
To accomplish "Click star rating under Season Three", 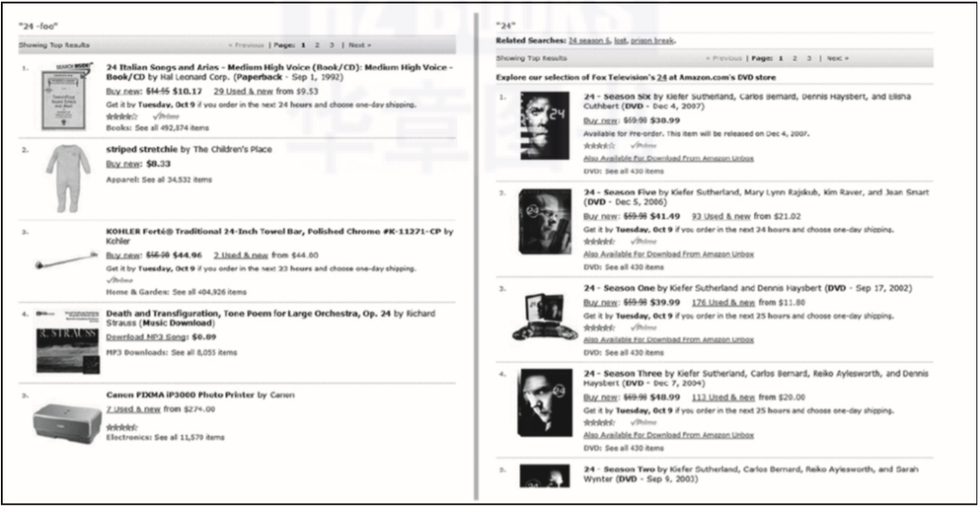I will point(600,423).
